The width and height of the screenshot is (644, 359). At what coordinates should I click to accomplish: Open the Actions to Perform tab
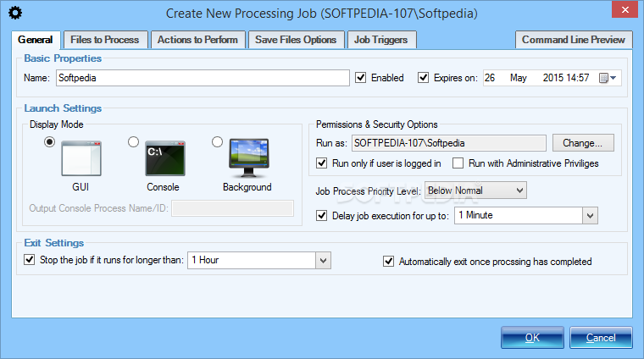[x=197, y=40]
